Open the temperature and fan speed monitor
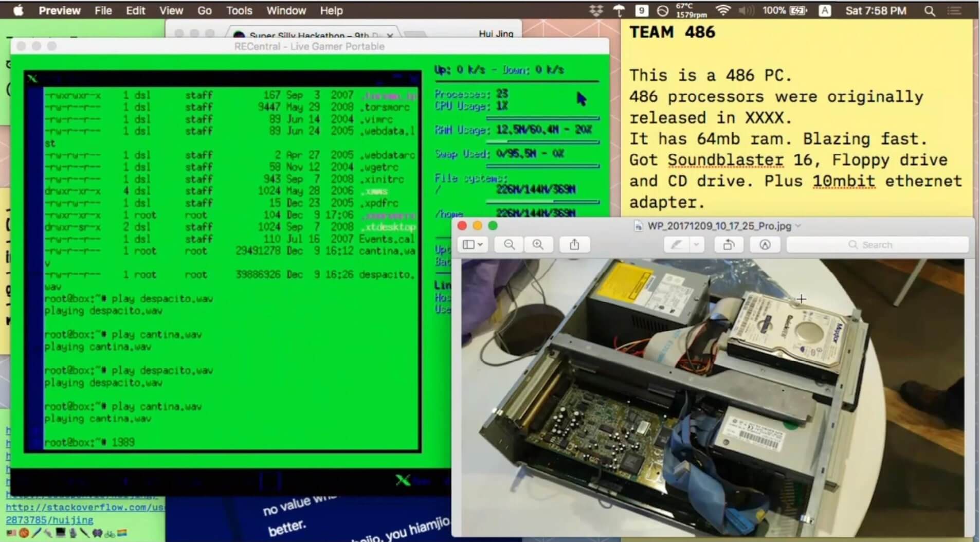Viewport: 980px width, 542px height. (x=691, y=10)
